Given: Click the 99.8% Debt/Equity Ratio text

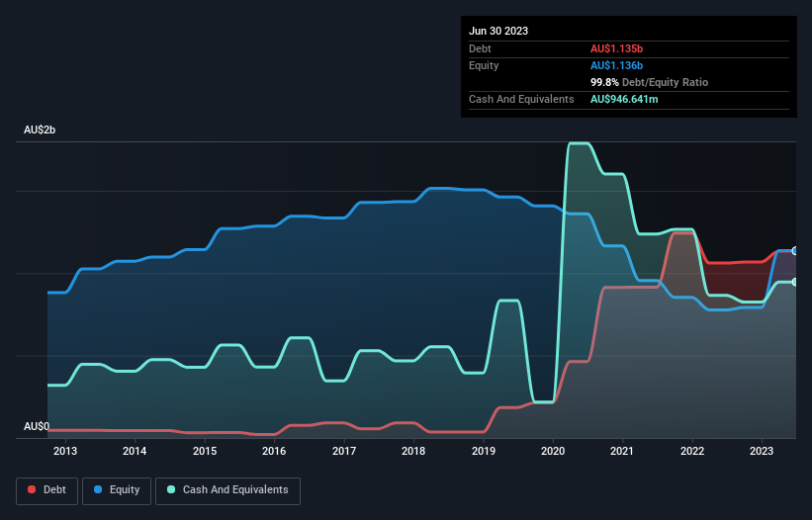Looking at the screenshot, I should click(649, 82).
